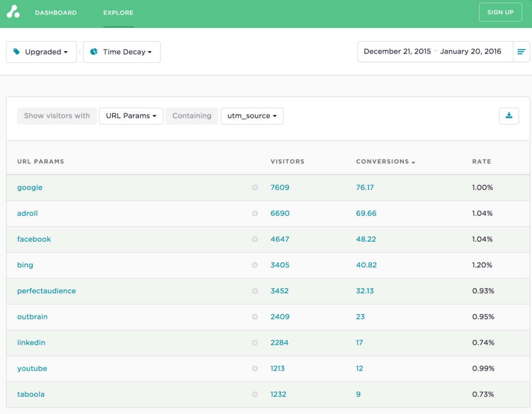The image size is (532, 414).
Task: Click the SIGN UP button
Action: (x=500, y=12)
